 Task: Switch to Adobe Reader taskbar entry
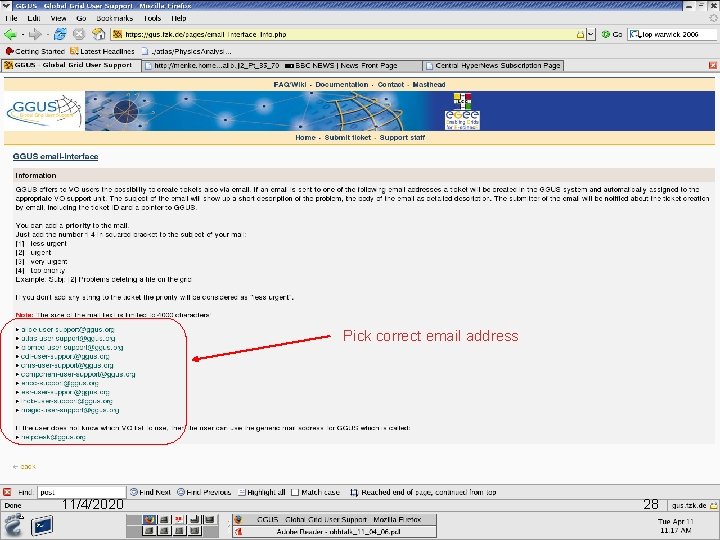[335, 531]
